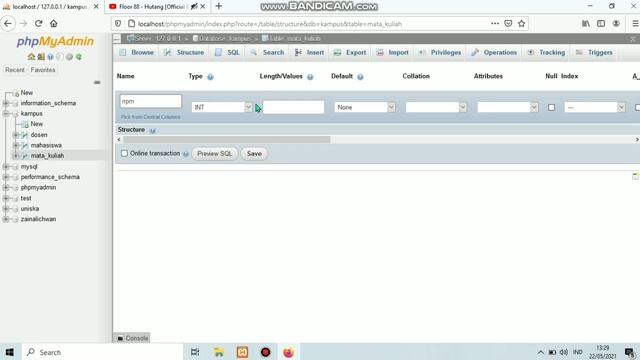Open File Explorer from taskbar

tap(219, 352)
